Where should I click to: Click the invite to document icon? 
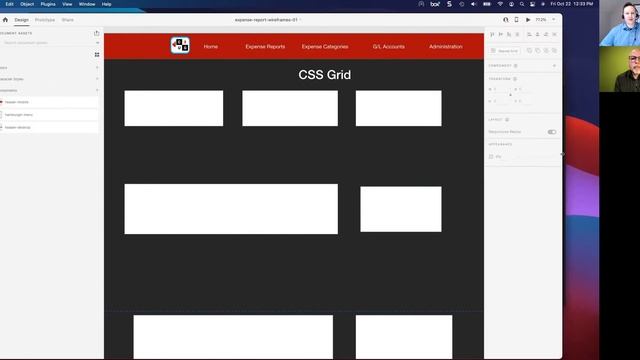[506, 20]
